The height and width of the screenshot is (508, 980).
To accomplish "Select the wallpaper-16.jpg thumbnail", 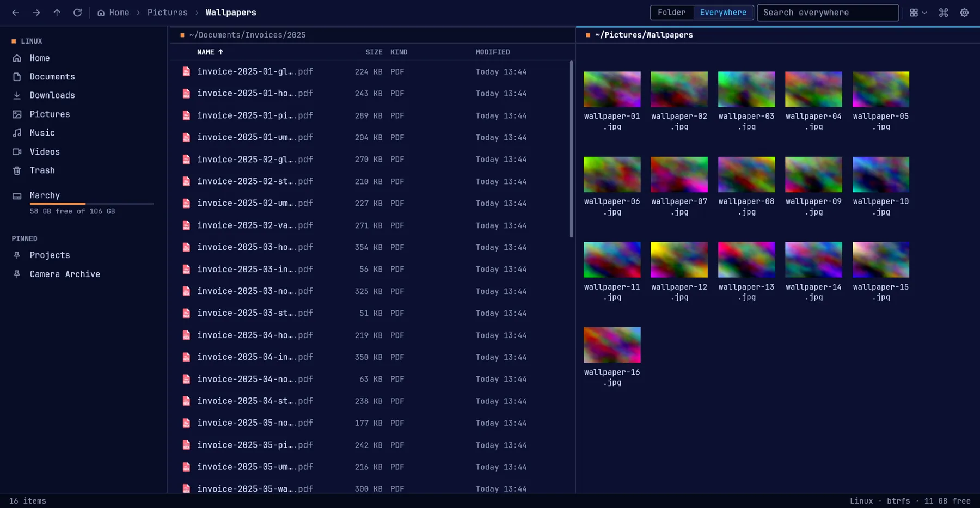I will click(612, 345).
